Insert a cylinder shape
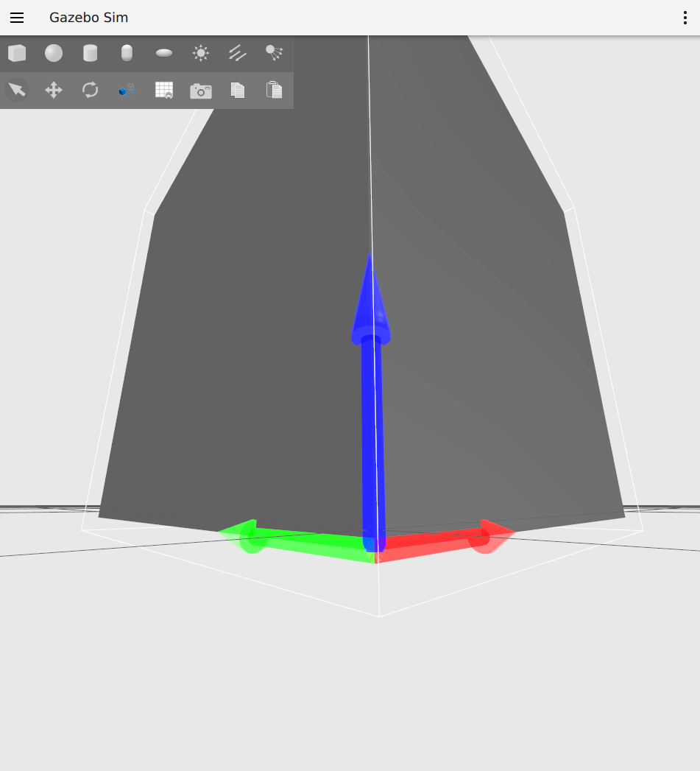Image resolution: width=700 pixels, height=771 pixels. [x=91, y=53]
